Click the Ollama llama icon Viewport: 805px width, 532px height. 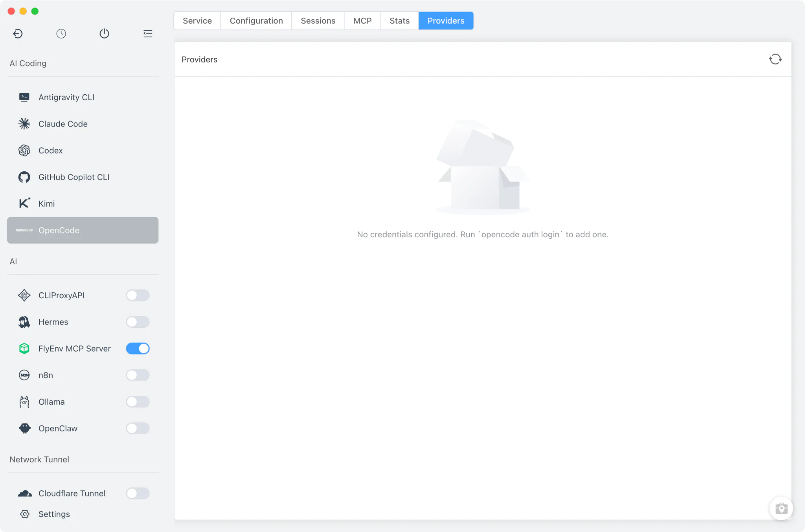click(x=24, y=402)
